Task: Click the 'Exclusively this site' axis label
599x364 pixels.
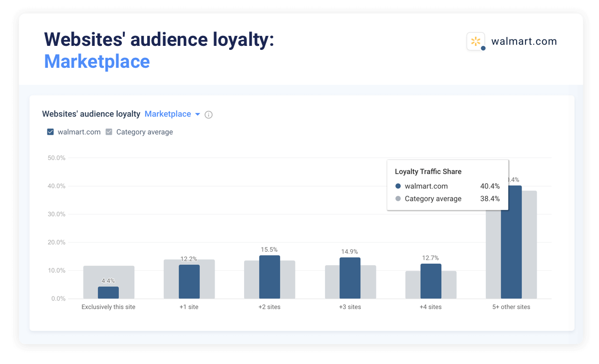Action: (108, 307)
